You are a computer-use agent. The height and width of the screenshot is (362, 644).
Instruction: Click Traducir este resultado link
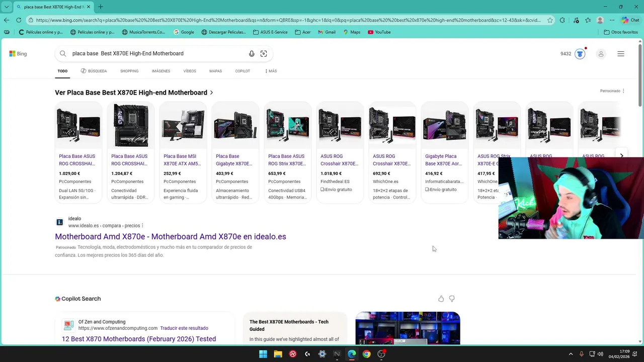[184, 328]
